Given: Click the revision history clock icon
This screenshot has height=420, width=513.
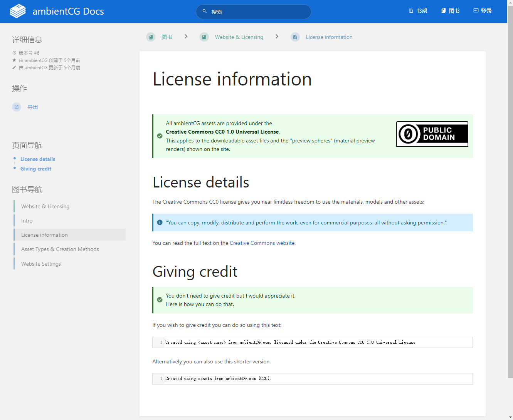Looking at the screenshot, I should [x=14, y=53].
